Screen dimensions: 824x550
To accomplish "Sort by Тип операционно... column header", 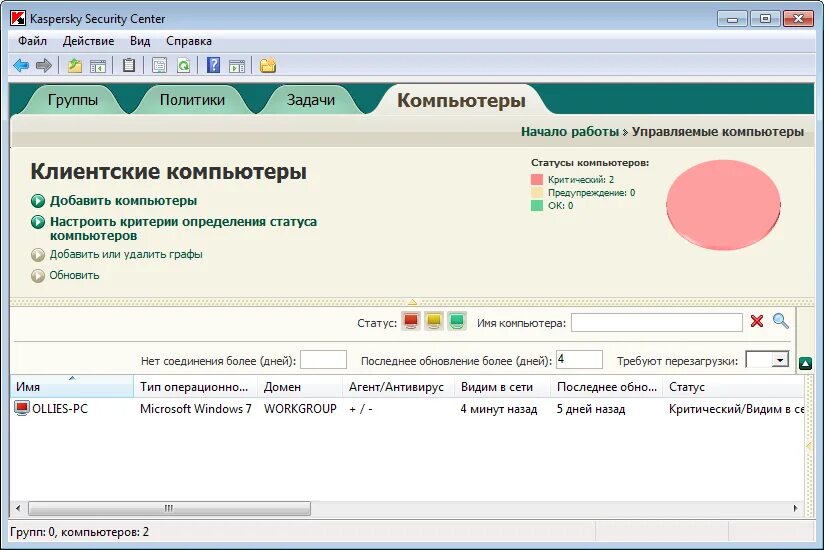I will pos(195,387).
